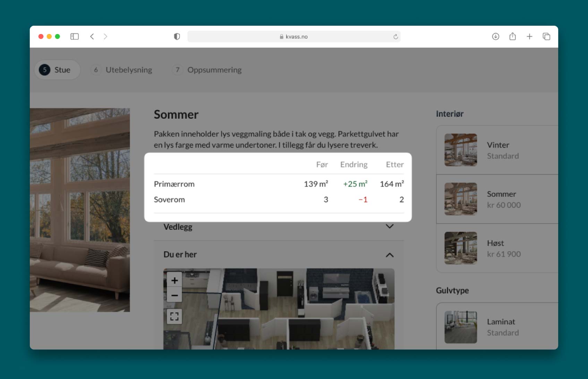Open a new tab with plus icon
This screenshot has width=588, height=379.
[529, 36]
